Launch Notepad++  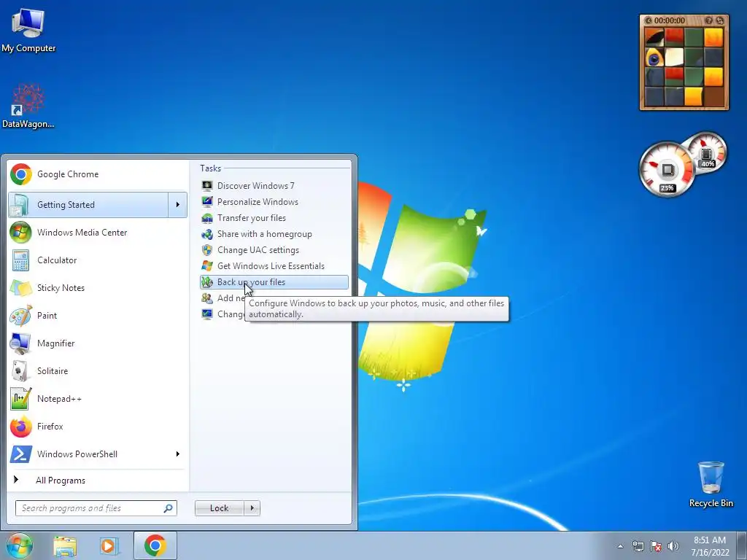coord(98,399)
